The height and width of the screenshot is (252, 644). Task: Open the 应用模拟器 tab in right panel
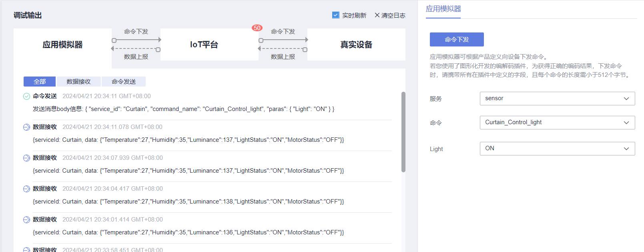coord(443,9)
